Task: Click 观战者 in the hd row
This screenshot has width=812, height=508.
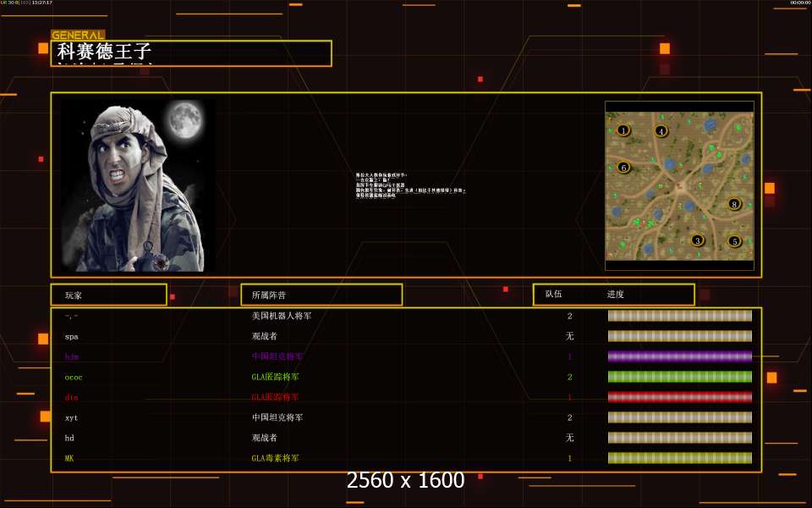Action: [265, 438]
